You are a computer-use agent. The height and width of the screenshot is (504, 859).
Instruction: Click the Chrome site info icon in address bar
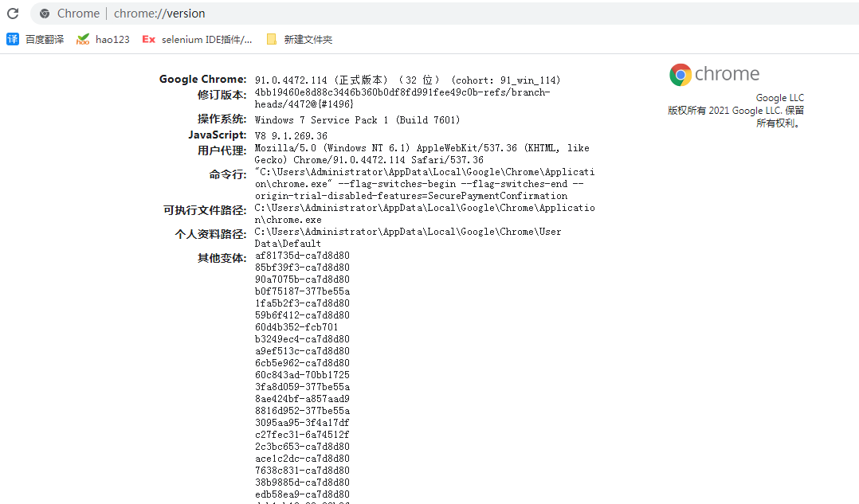[x=45, y=14]
